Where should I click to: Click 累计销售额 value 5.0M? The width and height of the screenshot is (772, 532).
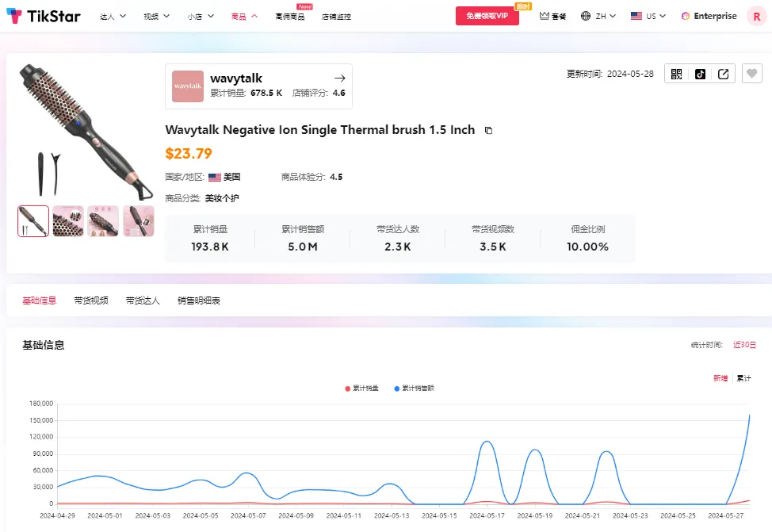tap(303, 247)
